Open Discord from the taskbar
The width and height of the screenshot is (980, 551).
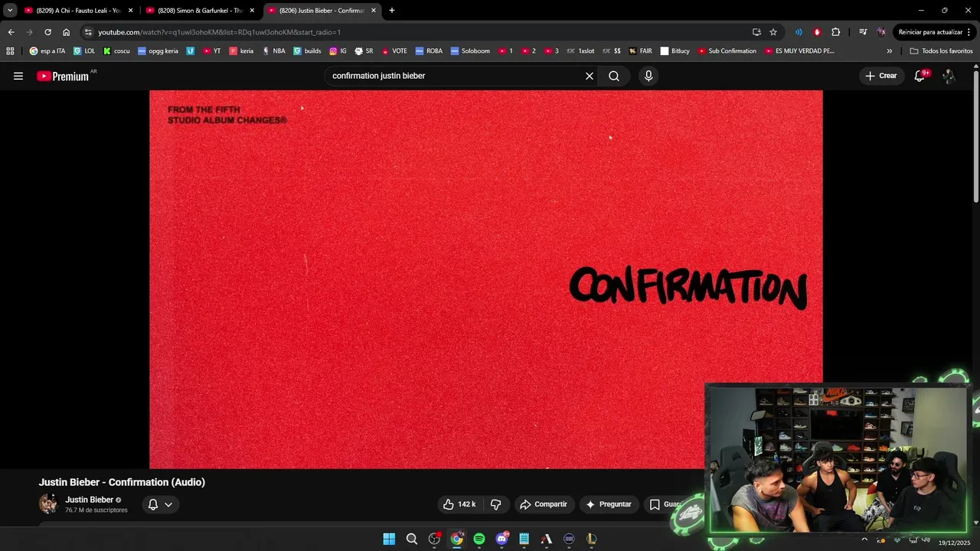click(501, 539)
